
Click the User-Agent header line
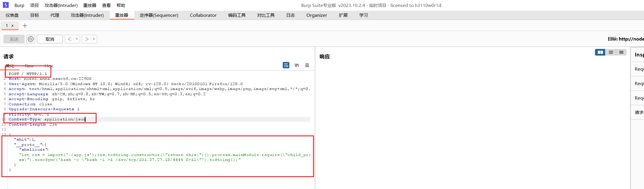click(x=126, y=84)
